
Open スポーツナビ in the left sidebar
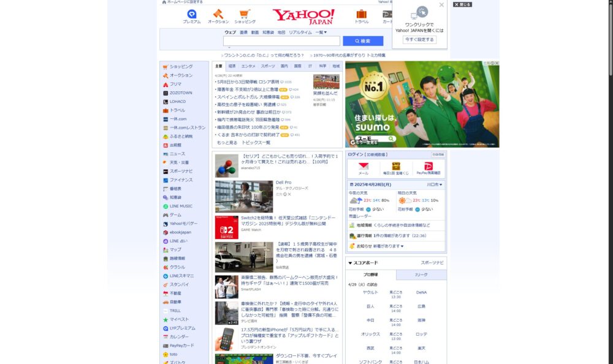pyautogui.click(x=181, y=171)
